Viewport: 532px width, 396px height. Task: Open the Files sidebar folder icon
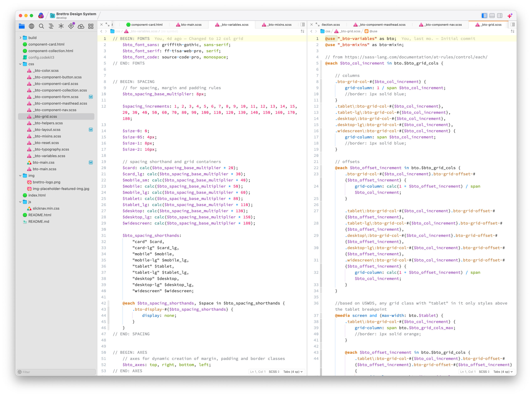(22, 26)
